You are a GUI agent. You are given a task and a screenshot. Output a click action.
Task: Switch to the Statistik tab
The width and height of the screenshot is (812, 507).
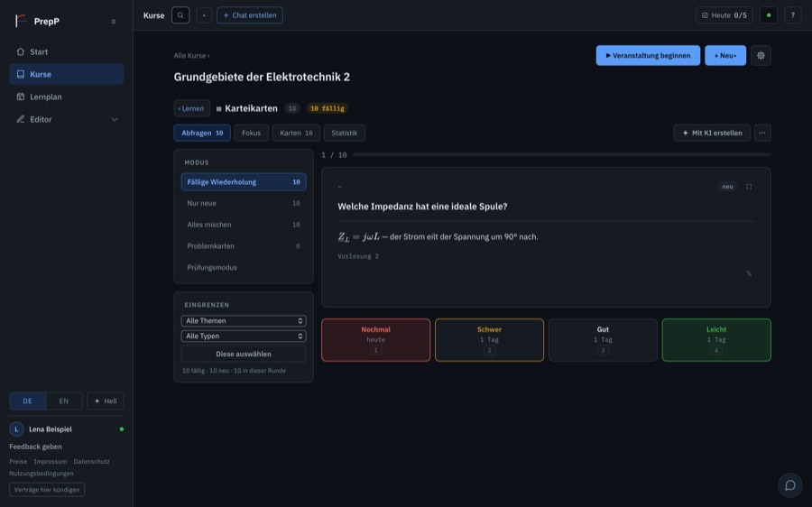pos(345,134)
